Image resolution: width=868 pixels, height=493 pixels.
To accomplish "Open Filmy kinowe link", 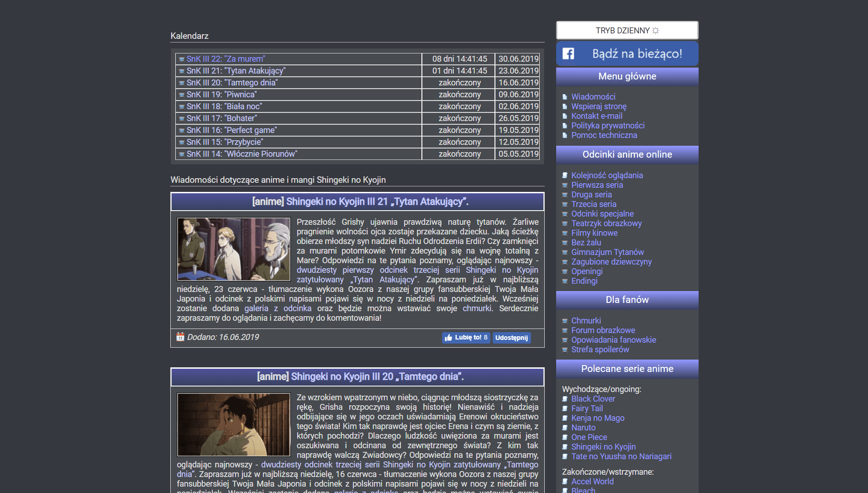I will (x=594, y=233).
